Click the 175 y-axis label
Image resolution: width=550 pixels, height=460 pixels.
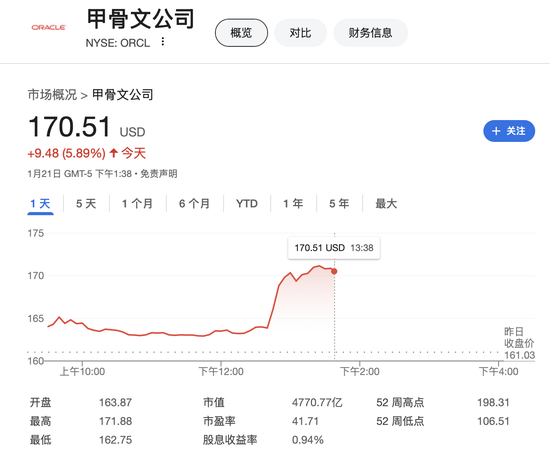36,233
